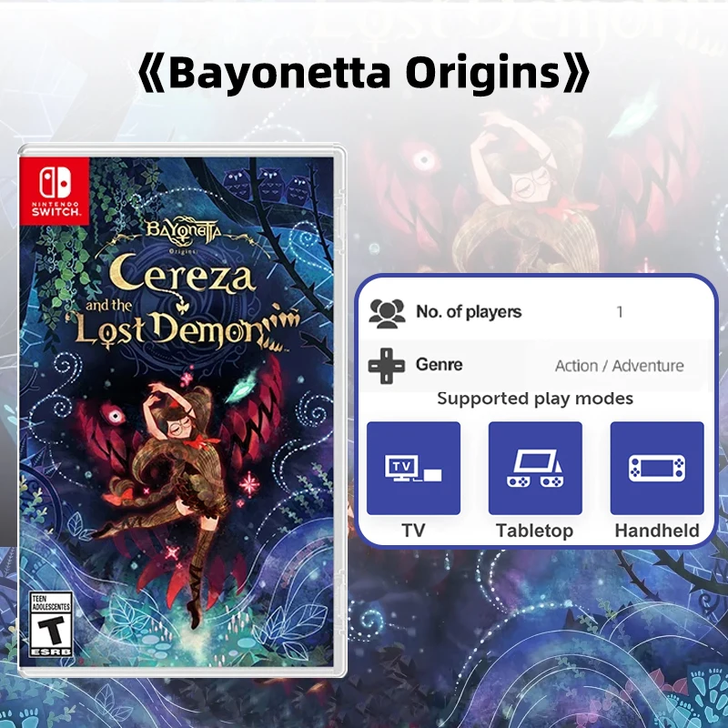Image resolution: width=728 pixels, height=728 pixels.
Task: Click the Bayonetta logo on box art
Action: pos(184,231)
